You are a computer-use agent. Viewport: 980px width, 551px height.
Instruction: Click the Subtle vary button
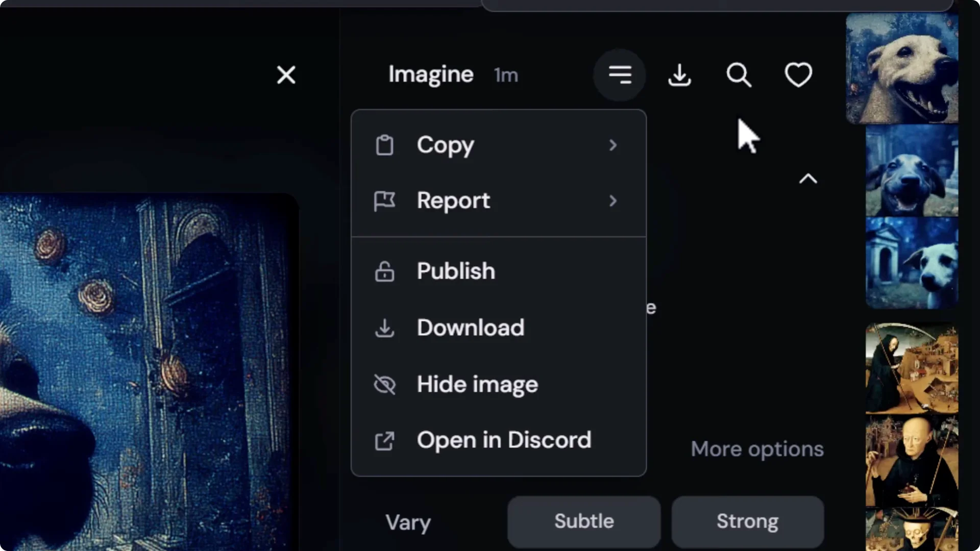coord(584,521)
